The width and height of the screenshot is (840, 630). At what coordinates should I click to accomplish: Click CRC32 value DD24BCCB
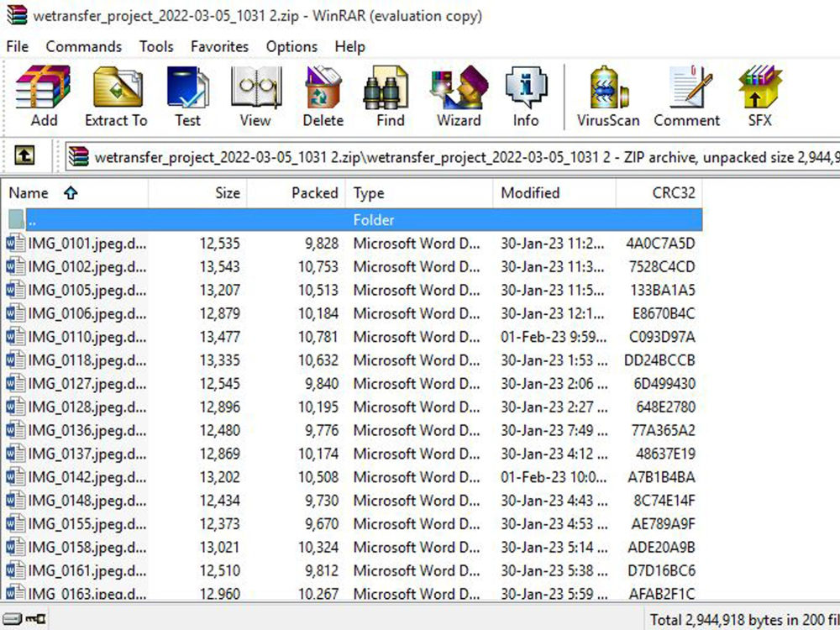click(659, 360)
